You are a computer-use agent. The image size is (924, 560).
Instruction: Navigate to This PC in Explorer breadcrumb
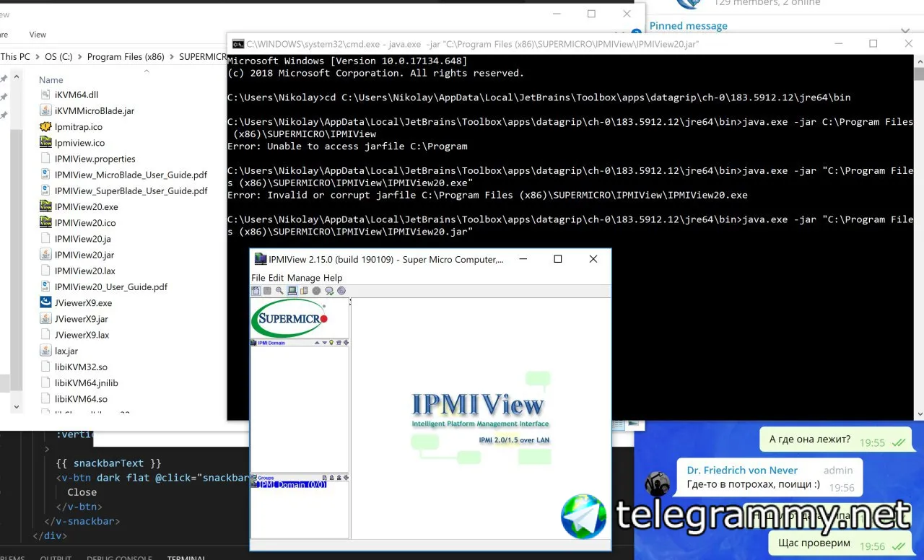(15, 56)
